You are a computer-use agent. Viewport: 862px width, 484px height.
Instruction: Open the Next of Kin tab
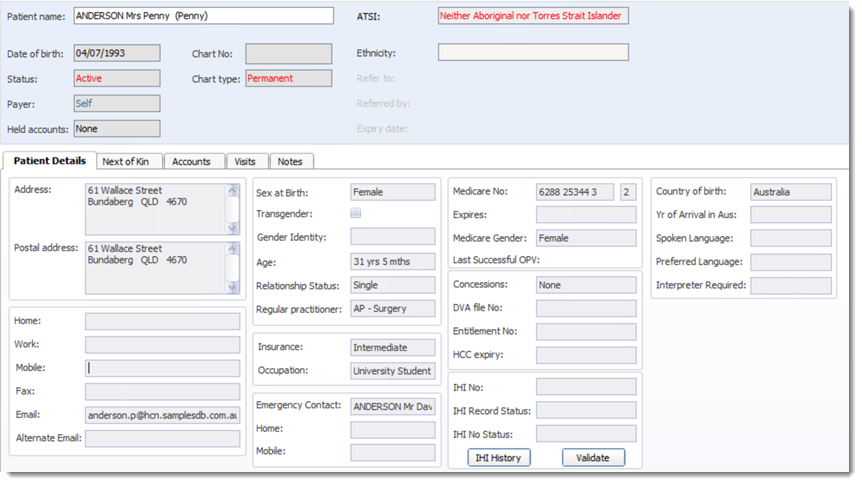coord(125,161)
